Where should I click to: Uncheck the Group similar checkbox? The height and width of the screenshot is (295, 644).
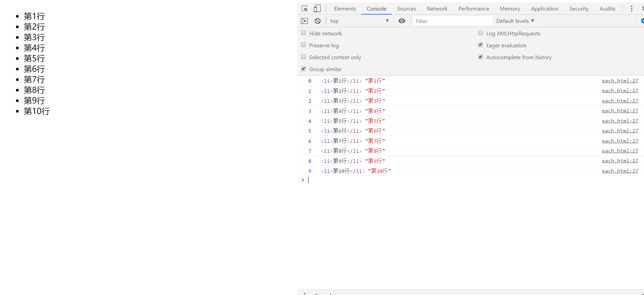click(303, 69)
